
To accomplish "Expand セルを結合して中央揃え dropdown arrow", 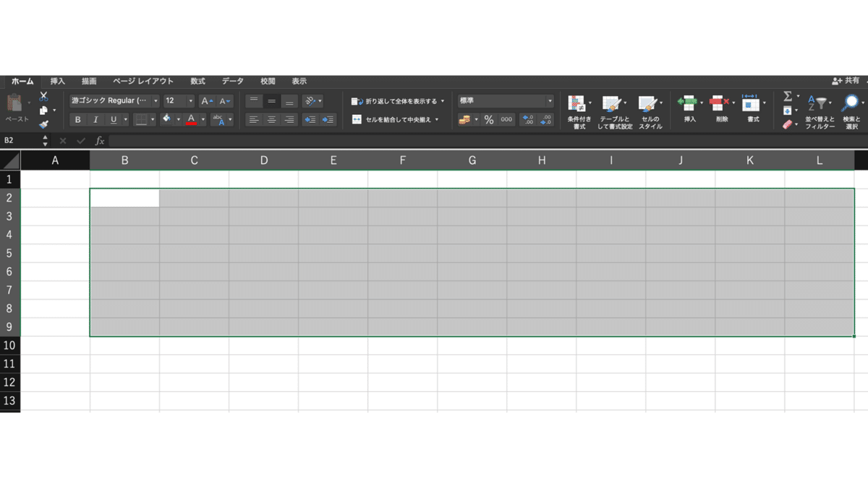I will pyautogui.click(x=437, y=119).
